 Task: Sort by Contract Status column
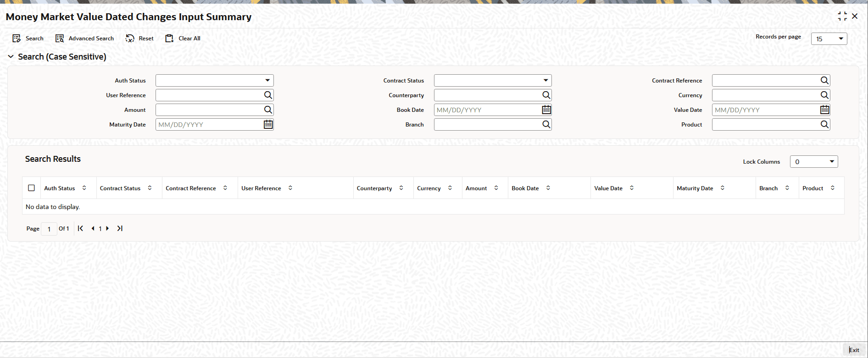pos(150,188)
